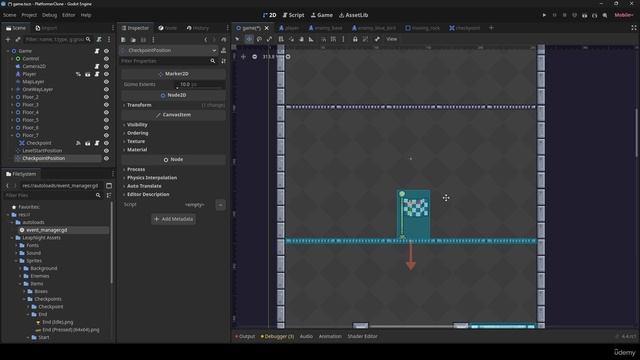This screenshot has width=640, height=360.
Task: Open the Shader Editor bottom panel
Action: [362, 336]
